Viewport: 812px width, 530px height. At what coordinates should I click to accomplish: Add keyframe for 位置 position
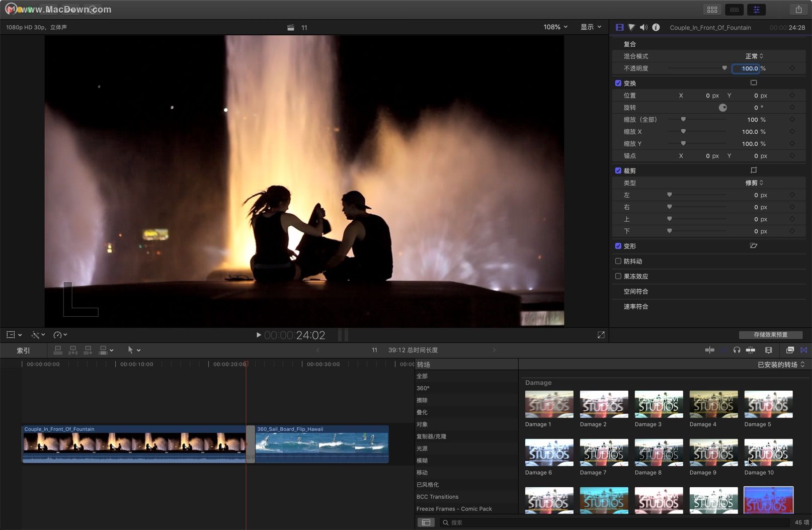pos(792,96)
